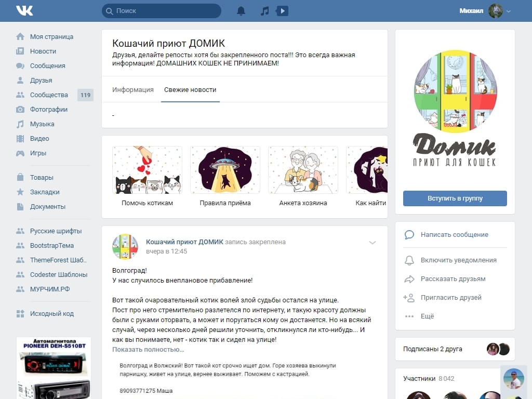Open Сообщения from the left sidebar
The image size is (532, 399).
point(47,66)
